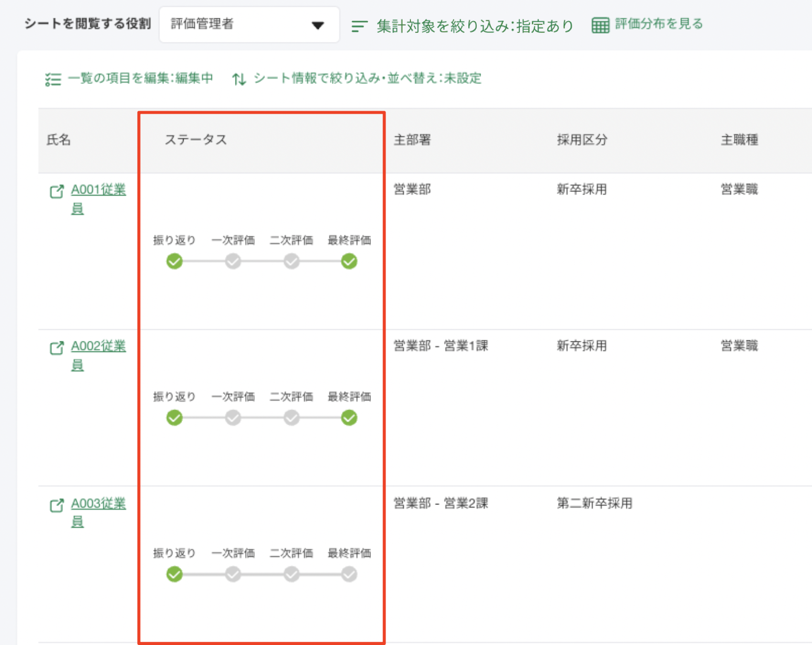Click the ステータス column header

[x=196, y=140]
